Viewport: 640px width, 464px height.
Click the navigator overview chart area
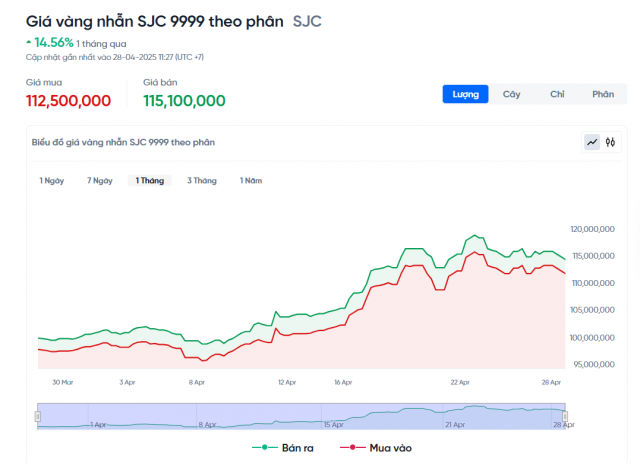(301, 416)
